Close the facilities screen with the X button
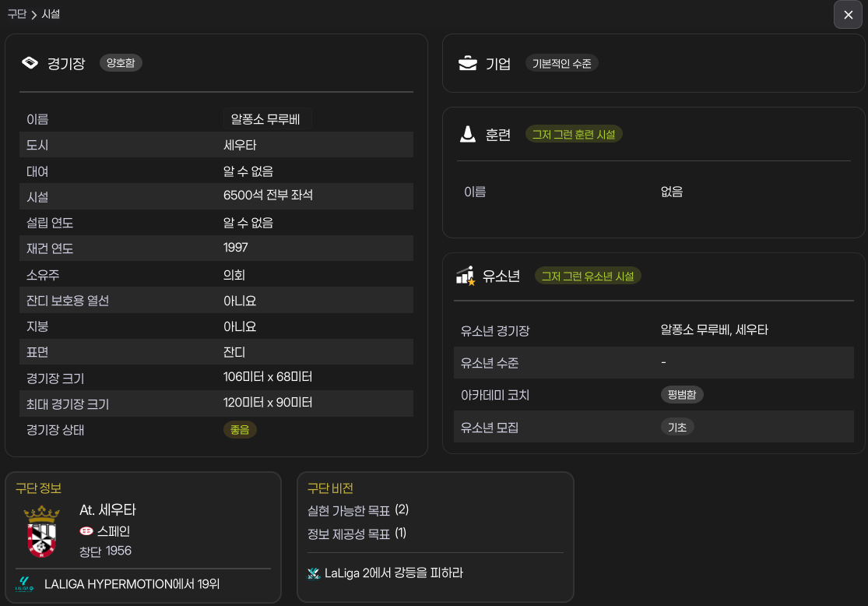This screenshot has height=606, width=868. pos(848,15)
